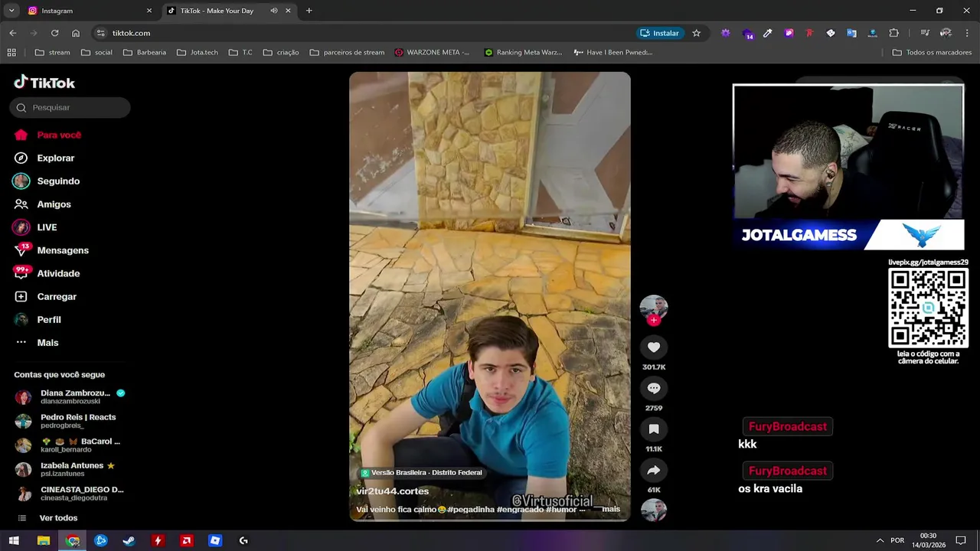Expand the video caption with mais

[611, 510]
